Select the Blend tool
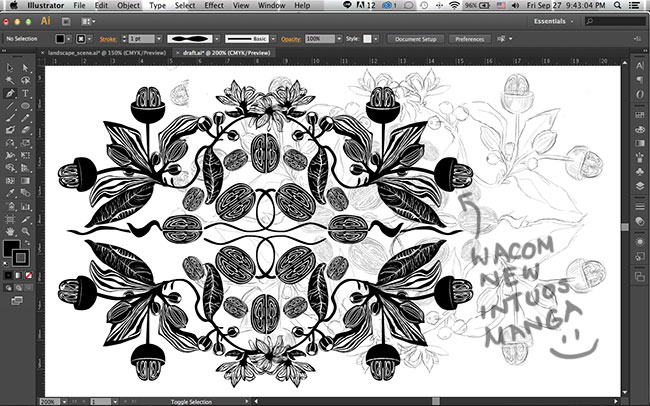This screenshot has width=650, height=406. click(x=25, y=193)
